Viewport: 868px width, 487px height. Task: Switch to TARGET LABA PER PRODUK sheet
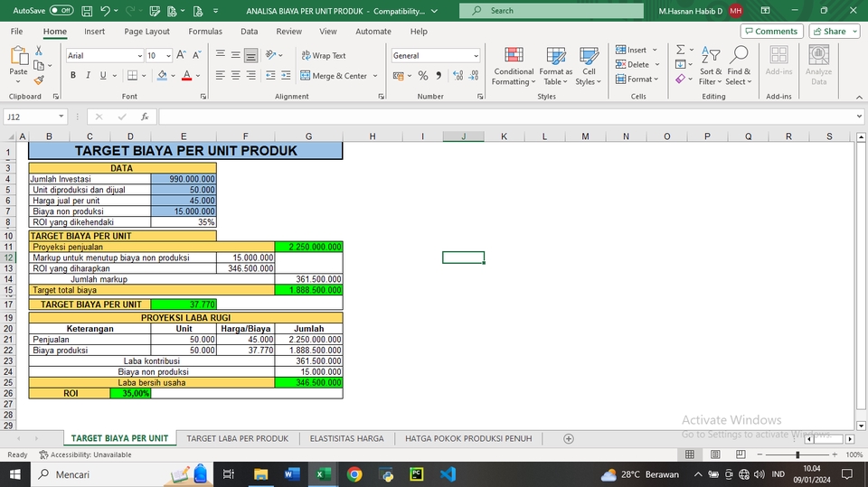238,438
